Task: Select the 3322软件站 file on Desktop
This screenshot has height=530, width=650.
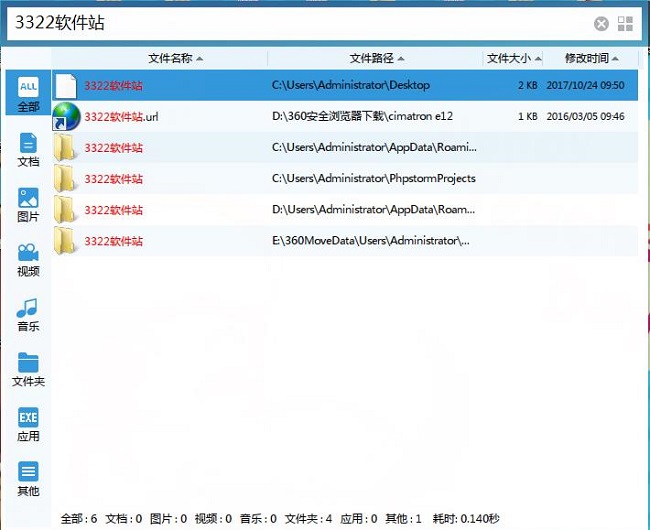Action: 345,85
